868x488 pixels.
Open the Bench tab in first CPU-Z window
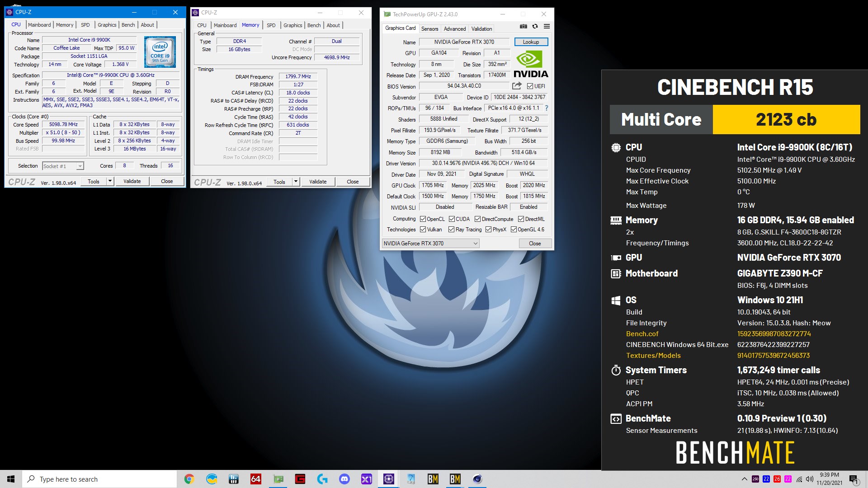pos(128,25)
